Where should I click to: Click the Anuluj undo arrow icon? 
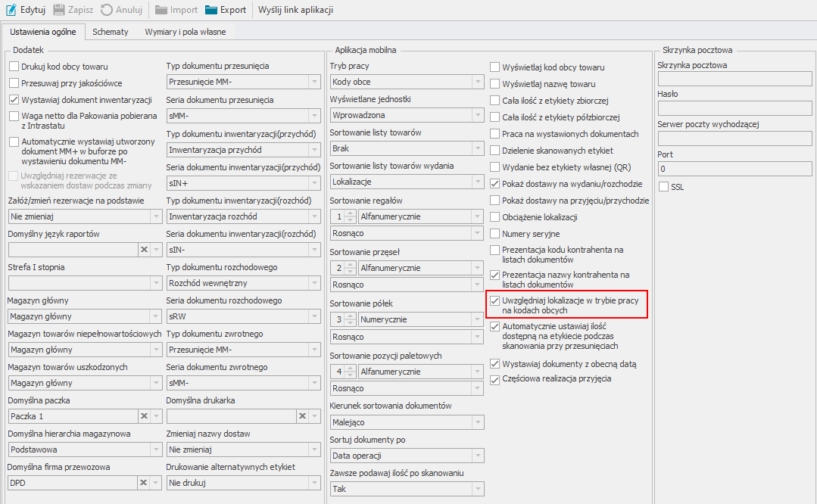(x=107, y=10)
